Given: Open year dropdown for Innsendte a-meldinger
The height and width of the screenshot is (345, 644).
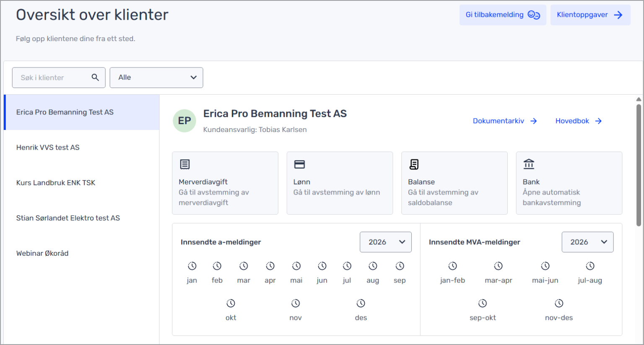Looking at the screenshot, I should point(385,242).
